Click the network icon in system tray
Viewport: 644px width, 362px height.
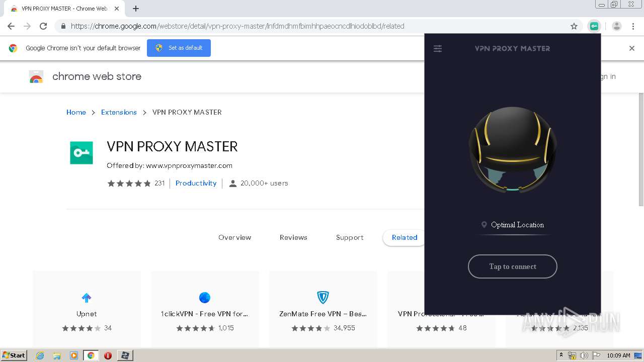[x=573, y=355]
